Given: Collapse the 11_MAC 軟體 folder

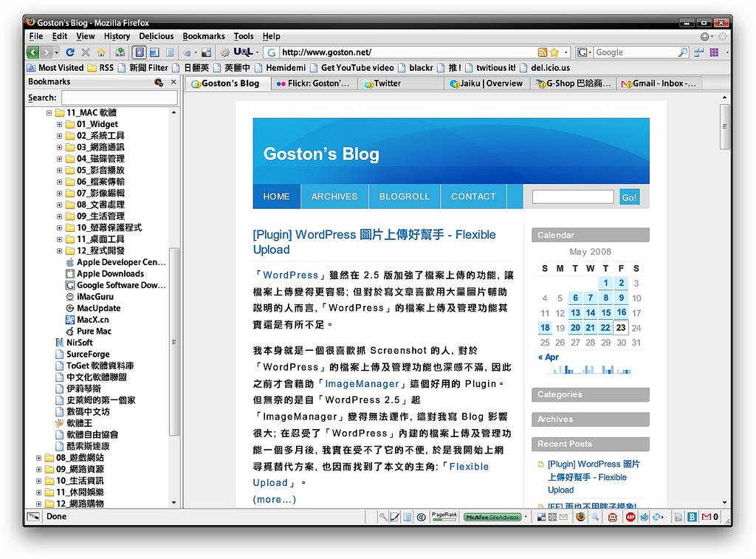Looking at the screenshot, I should click(x=49, y=113).
